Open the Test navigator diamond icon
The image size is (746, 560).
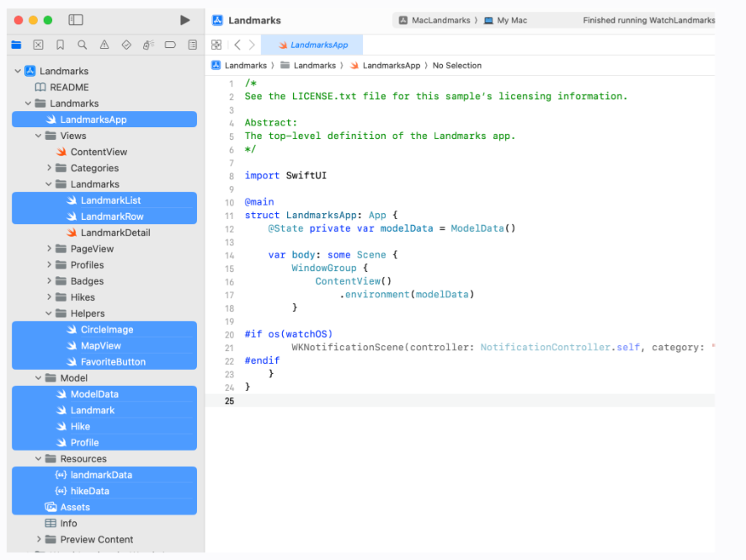(x=126, y=45)
